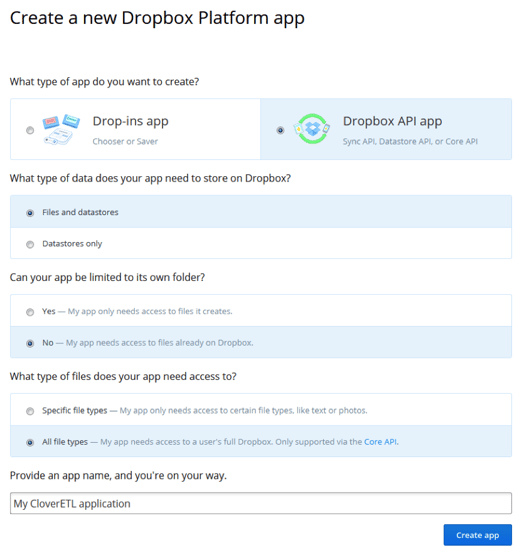
Task: Click 'What type of app do you want to create?' text
Action: tap(104, 82)
